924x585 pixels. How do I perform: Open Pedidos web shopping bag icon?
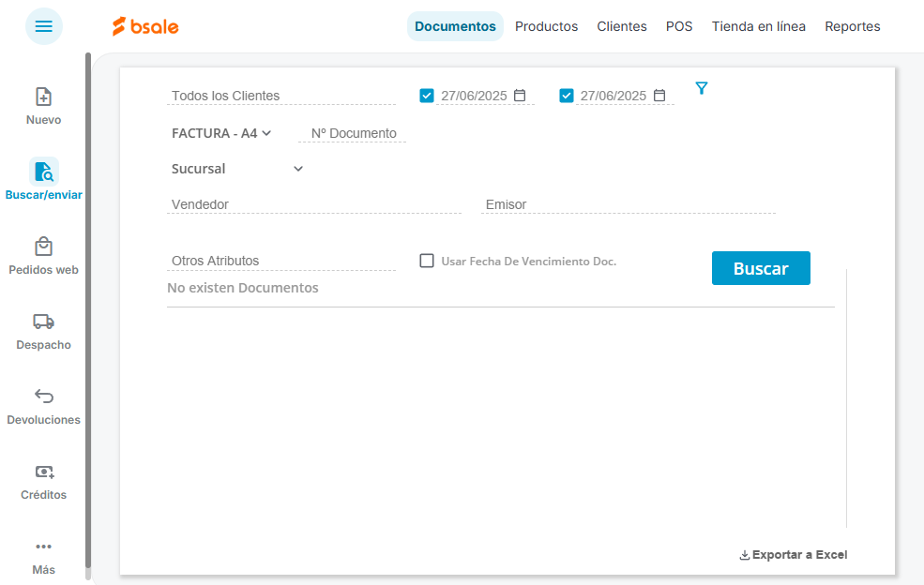43,247
